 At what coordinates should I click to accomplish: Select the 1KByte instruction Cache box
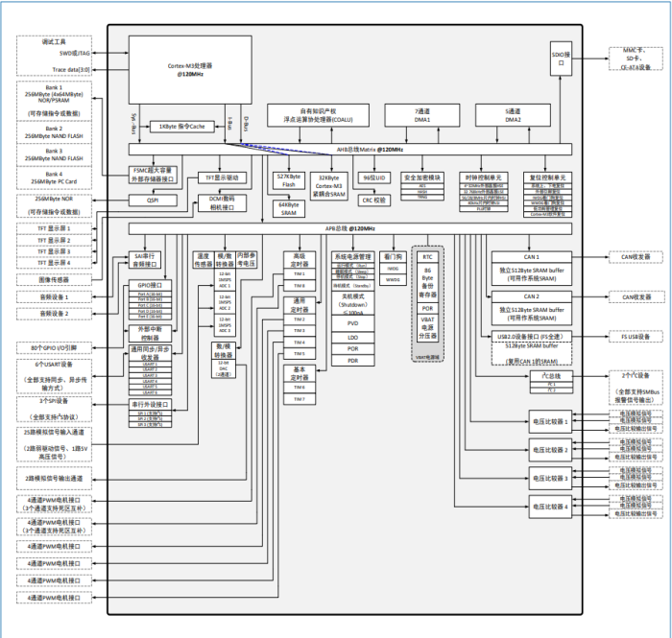pos(182,127)
